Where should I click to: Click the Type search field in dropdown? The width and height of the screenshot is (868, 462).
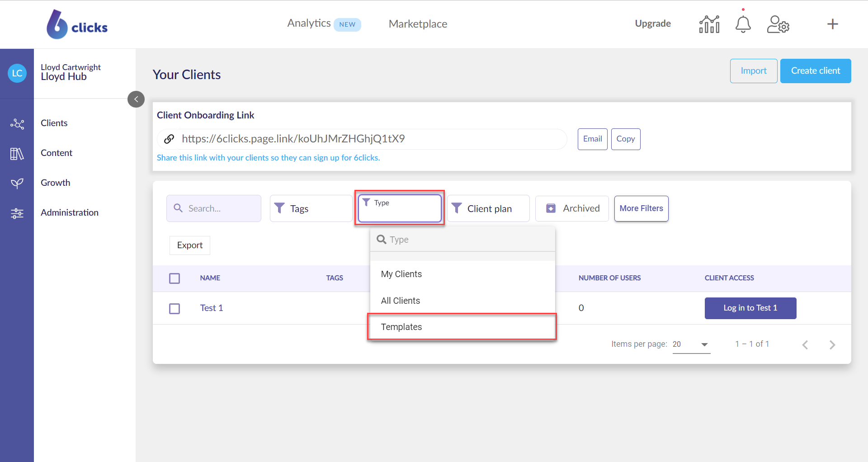click(x=462, y=240)
